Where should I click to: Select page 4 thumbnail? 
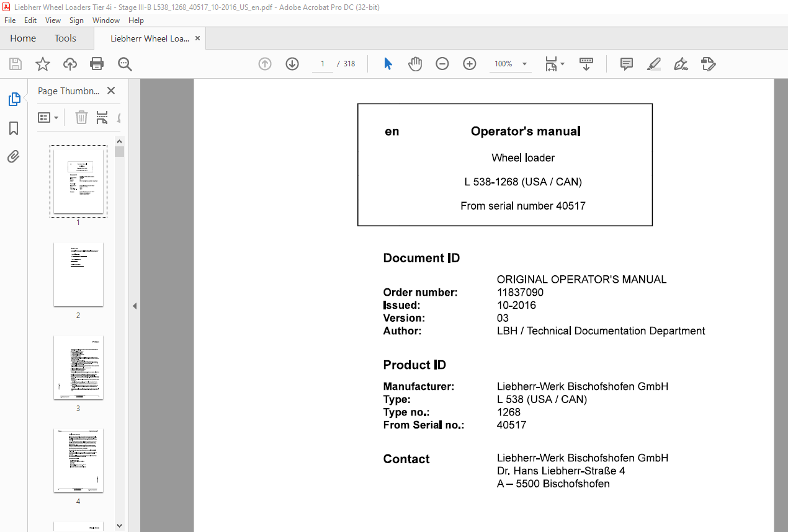pos(78,460)
